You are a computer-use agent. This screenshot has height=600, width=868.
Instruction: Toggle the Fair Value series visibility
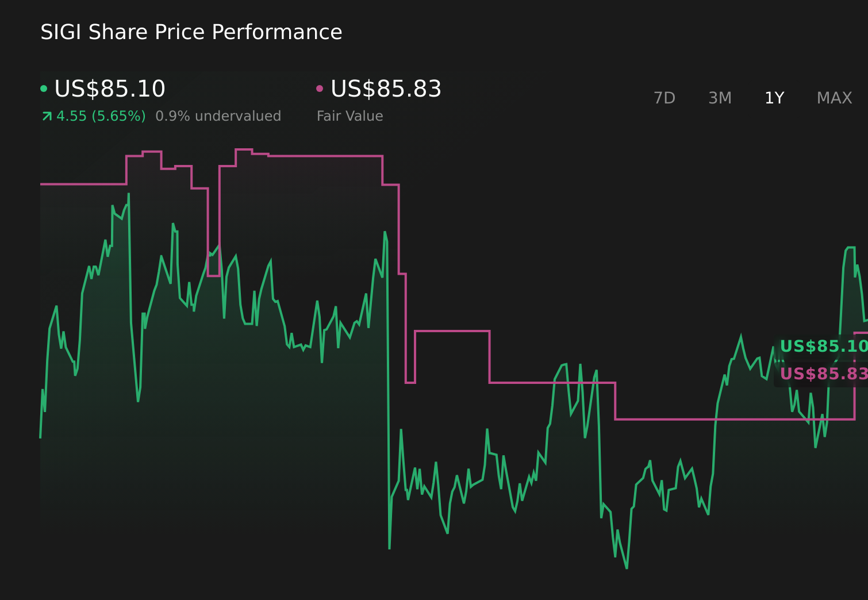[385, 89]
